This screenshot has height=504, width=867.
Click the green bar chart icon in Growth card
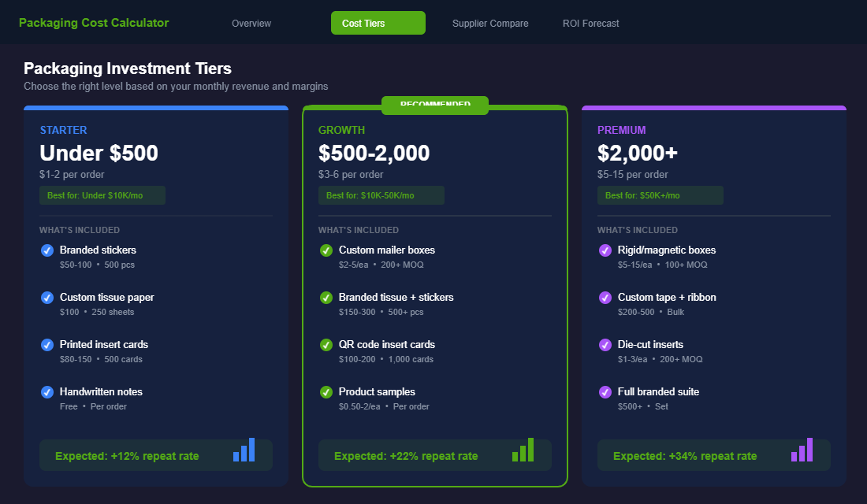[x=523, y=450]
